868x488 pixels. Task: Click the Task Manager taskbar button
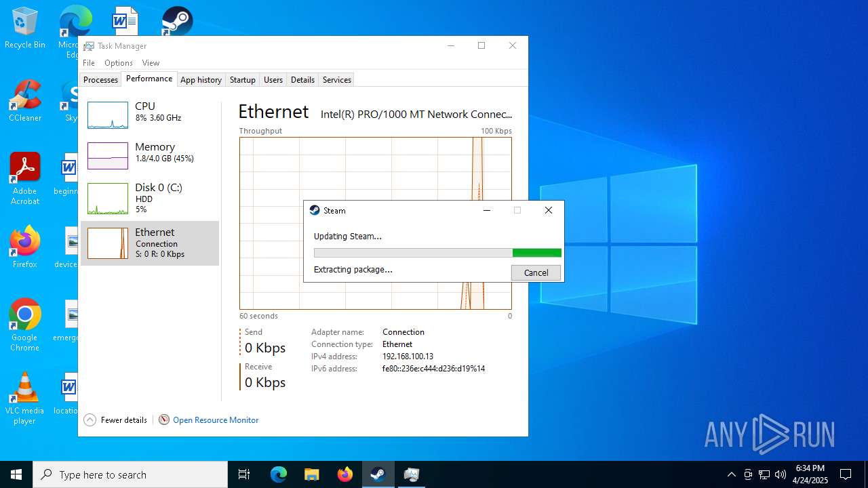[x=411, y=474]
